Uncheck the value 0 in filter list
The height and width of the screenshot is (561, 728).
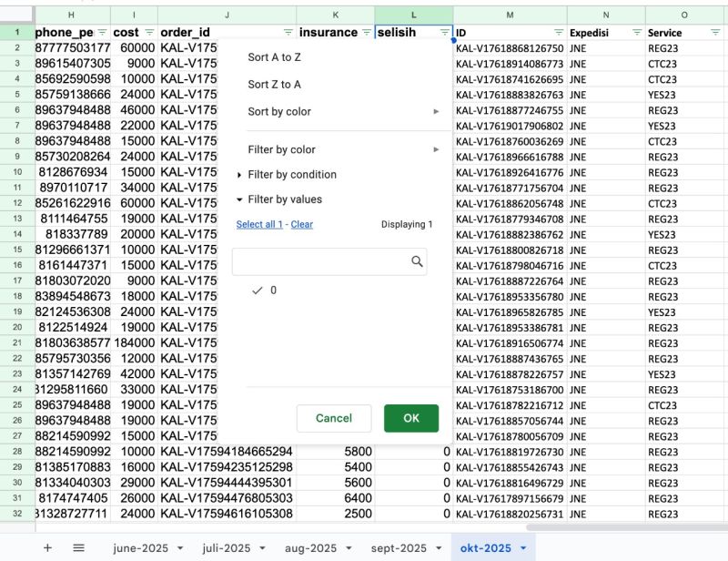click(258, 291)
